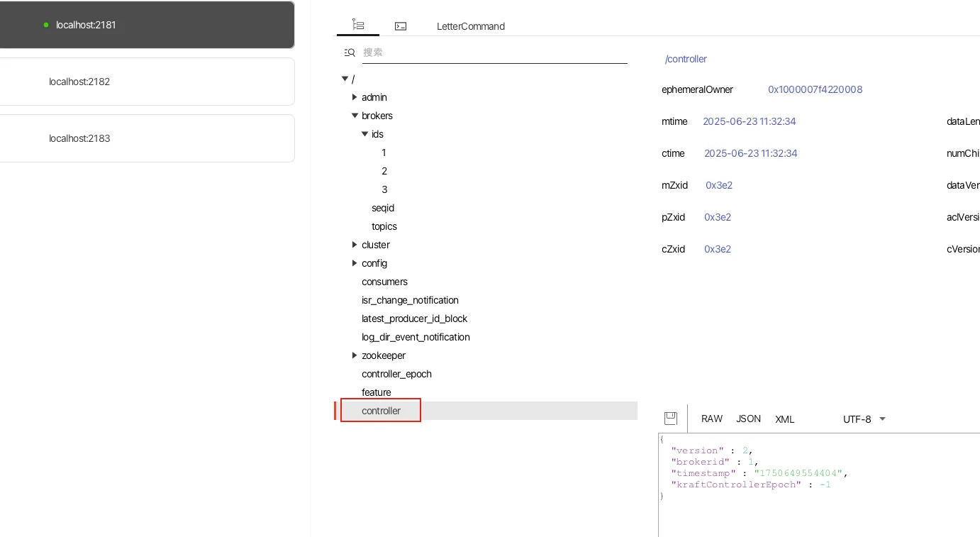Switch to the node tree view tab icon
This screenshot has width=980, height=537.
(358, 25)
